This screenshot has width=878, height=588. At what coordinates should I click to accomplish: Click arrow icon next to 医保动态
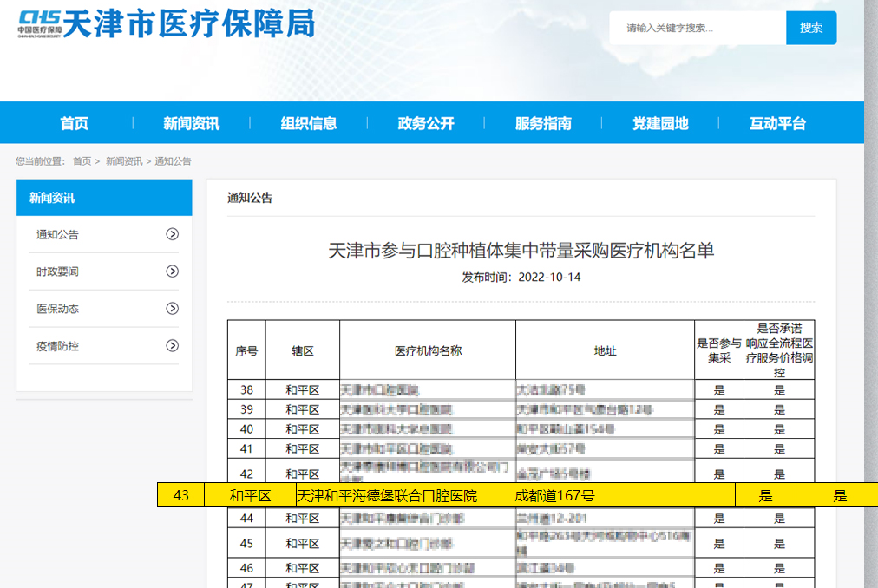point(173,309)
